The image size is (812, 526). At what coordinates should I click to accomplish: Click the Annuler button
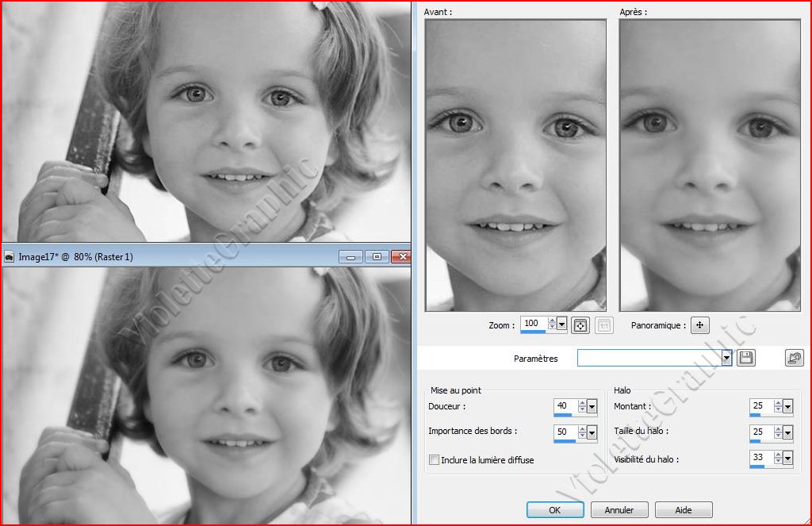click(619, 509)
